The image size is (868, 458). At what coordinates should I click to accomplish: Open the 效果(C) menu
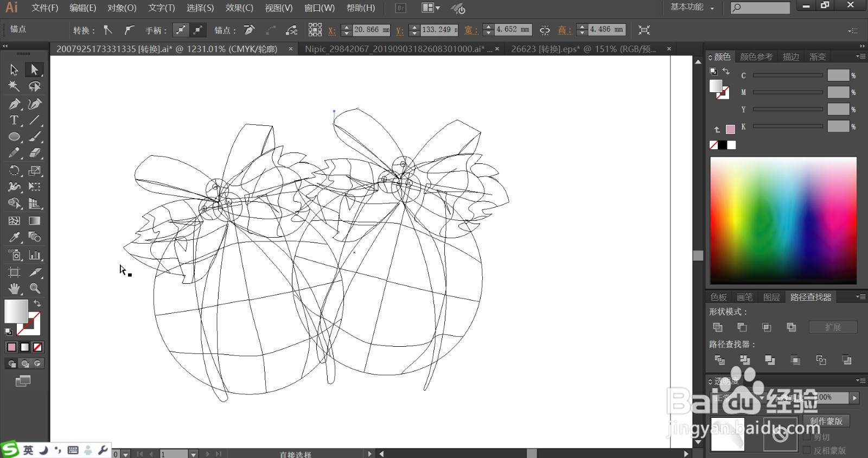pos(239,8)
